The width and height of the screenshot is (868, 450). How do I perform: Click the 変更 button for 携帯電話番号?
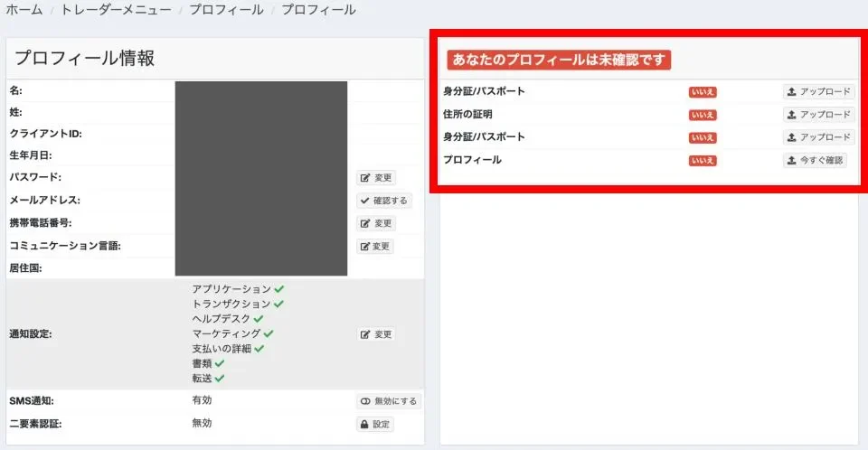(376, 223)
